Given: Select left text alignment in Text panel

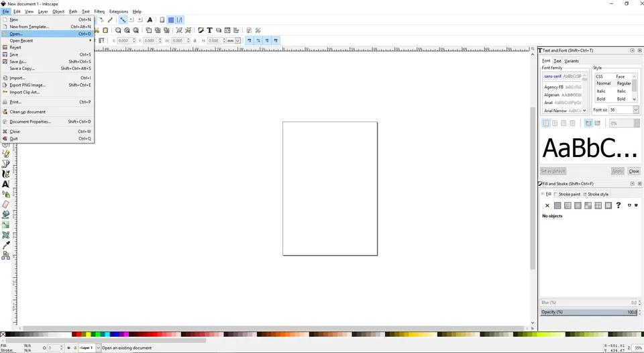Looking at the screenshot, I should click(x=546, y=123).
